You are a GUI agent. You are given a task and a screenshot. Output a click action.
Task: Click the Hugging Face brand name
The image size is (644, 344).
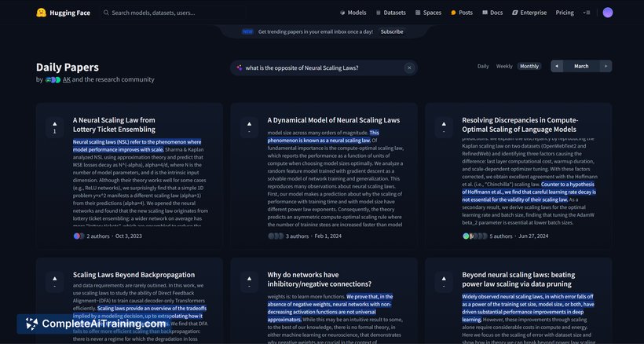click(70, 13)
